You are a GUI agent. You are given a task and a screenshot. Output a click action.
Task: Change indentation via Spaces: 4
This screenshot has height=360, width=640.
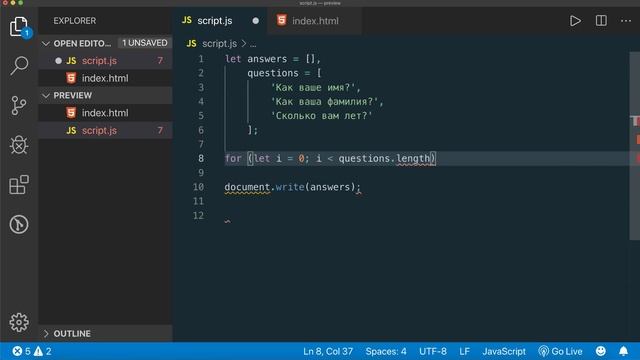point(386,351)
